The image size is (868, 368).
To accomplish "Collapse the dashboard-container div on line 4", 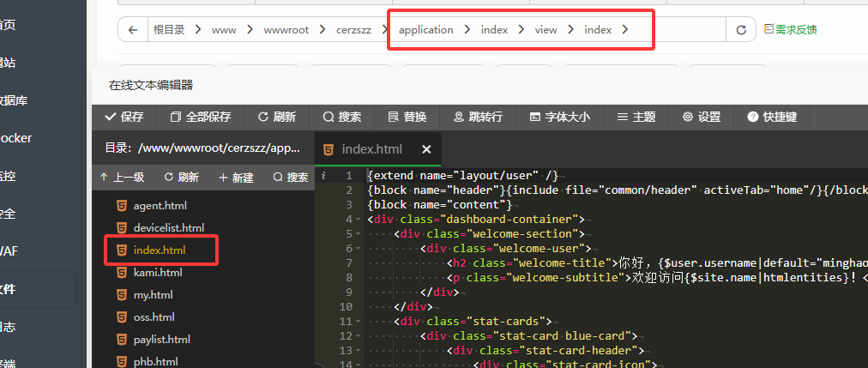I will coord(359,220).
